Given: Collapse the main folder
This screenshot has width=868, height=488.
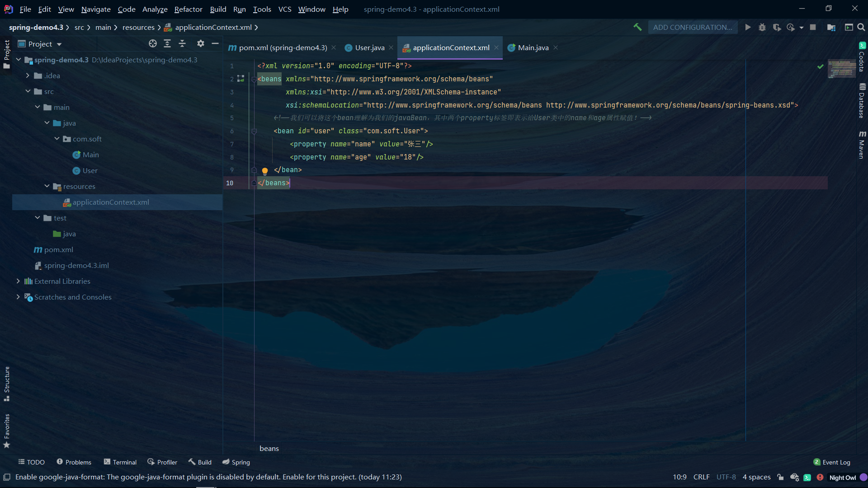Looking at the screenshot, I should pos(37,107).
